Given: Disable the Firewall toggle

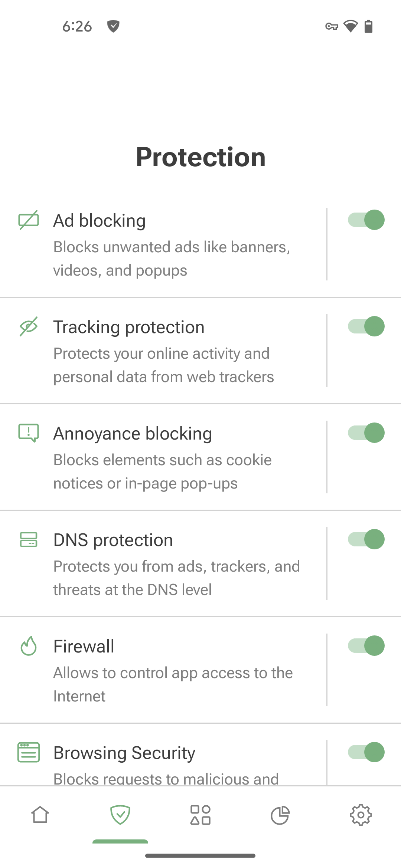Looking at the screenshot, I should point(366,646).
